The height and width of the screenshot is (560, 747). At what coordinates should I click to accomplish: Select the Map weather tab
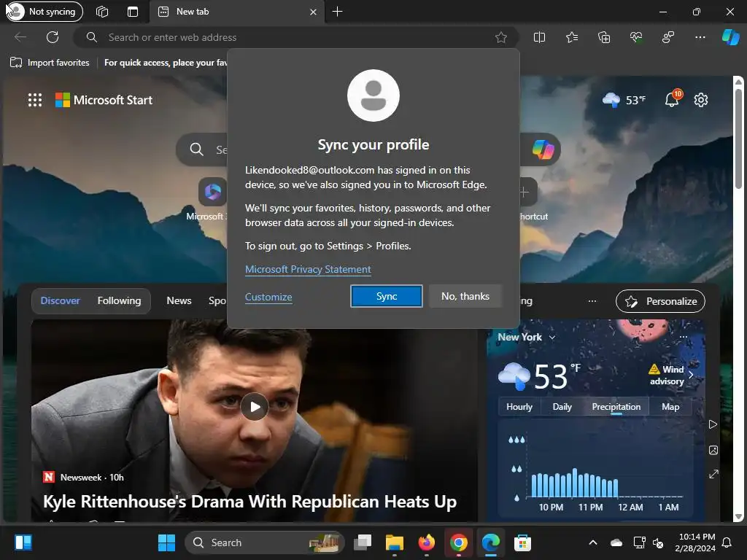tap(670, 407)
